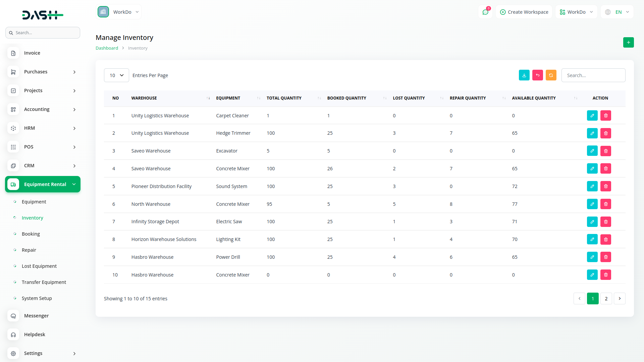Viewport: 644px width, 362px height.
Task: Click Create Workspace button
Action: pyautogui.click(x=524, y=12)
